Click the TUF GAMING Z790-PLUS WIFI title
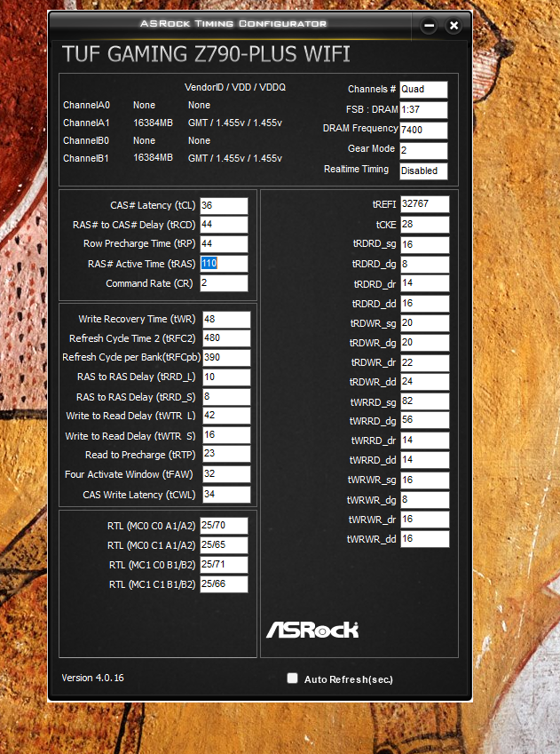This screenshot has height=754, width=560. coord(206,54)
